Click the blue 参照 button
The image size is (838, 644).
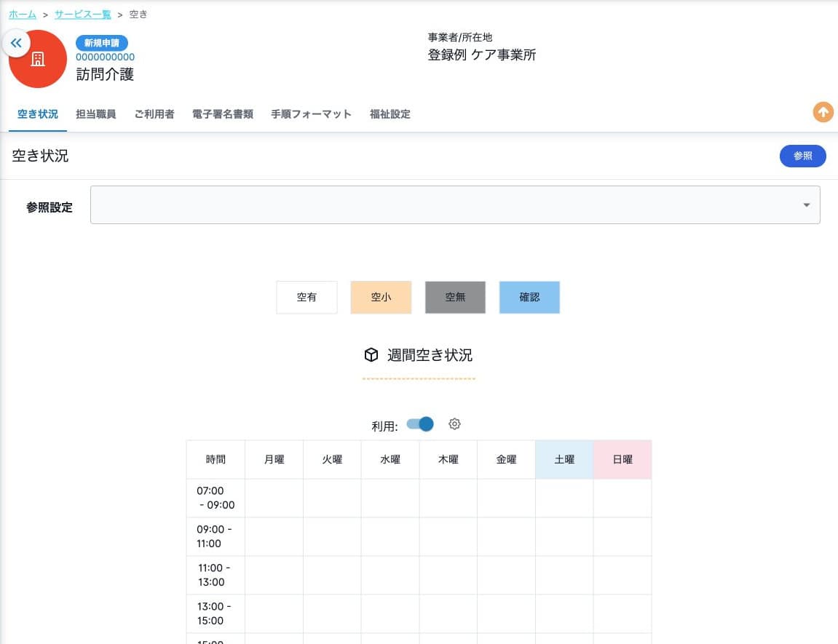802,156
